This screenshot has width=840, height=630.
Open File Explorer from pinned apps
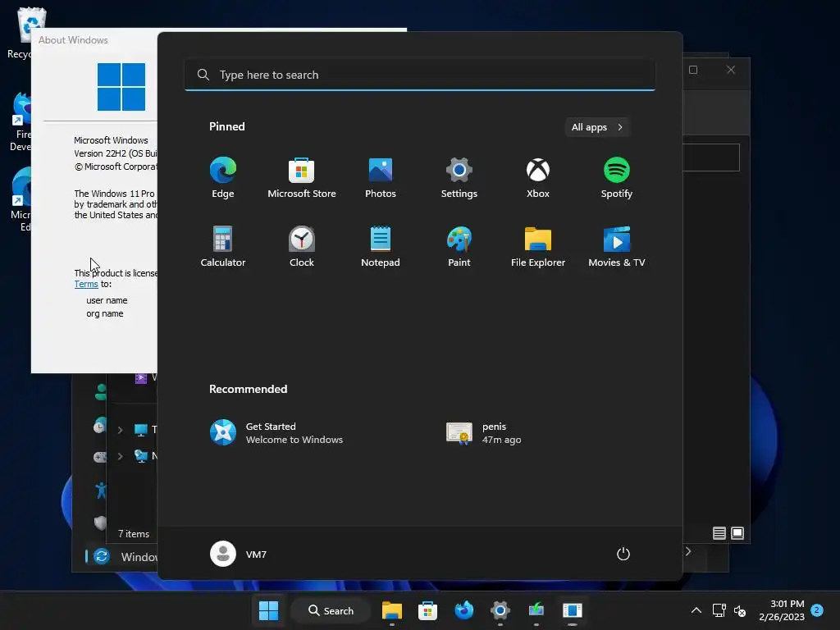(538, 246)
